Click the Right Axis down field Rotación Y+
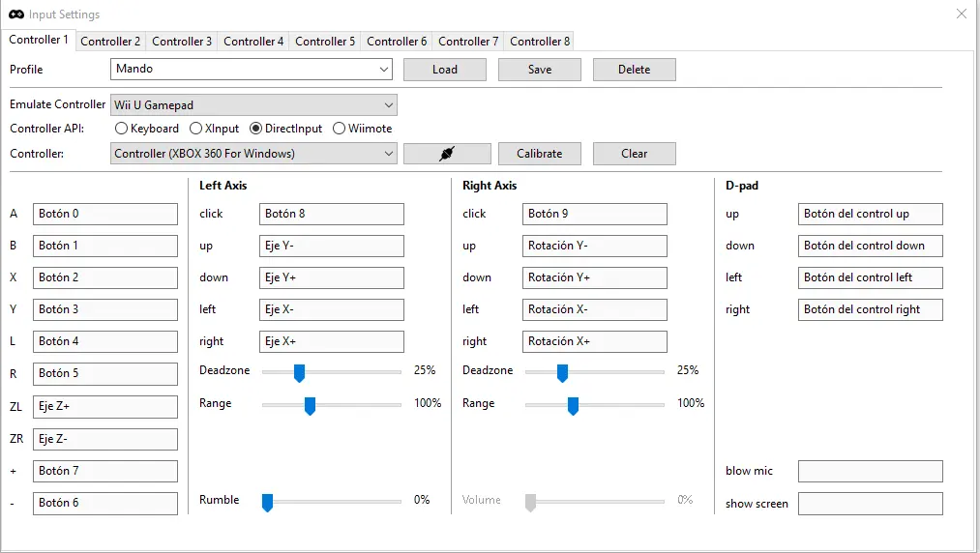Viewport: 980px width, 553px height. [x=594, y=277]
